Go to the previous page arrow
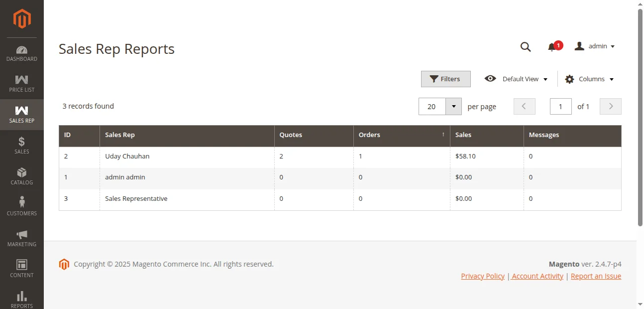Viewport: 644px width, 309px height. tap(525, 106)
